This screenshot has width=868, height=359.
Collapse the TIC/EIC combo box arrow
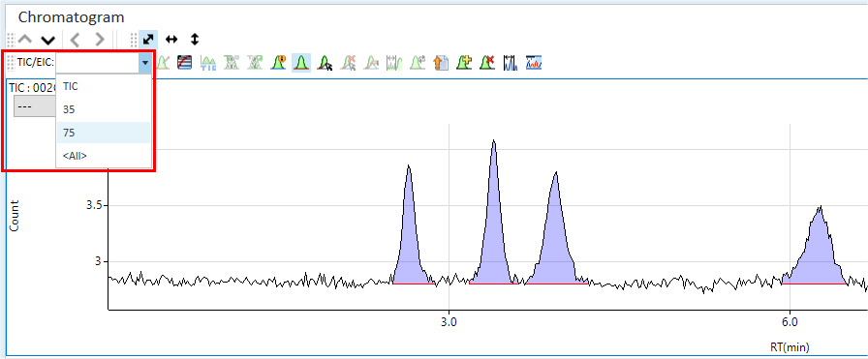[x=144, y=63]
